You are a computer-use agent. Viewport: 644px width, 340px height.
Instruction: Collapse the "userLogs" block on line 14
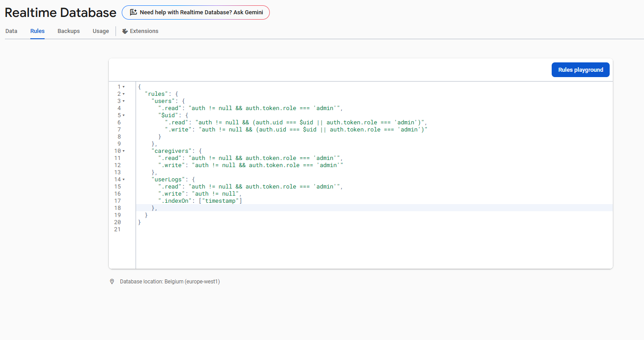tap(123, 179)
